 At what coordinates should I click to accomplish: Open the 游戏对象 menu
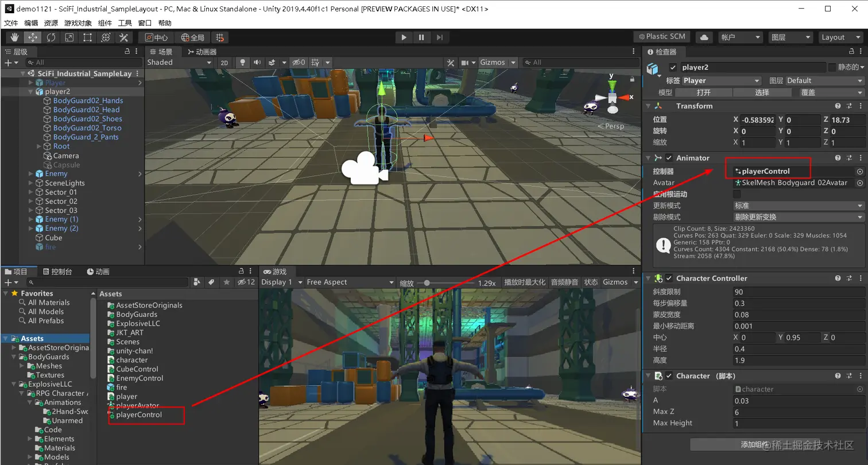pyautogui.click(x=78, y=23)
